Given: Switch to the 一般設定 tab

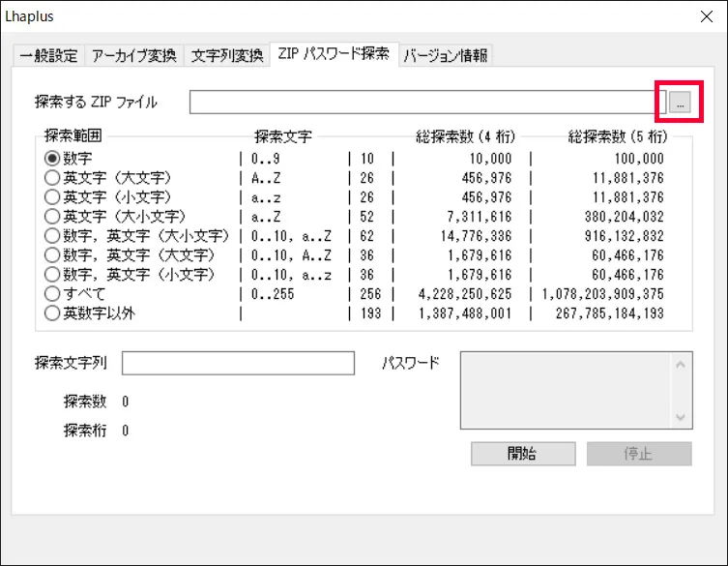Looking at the screenshot, I should click(x=48, y=56).
